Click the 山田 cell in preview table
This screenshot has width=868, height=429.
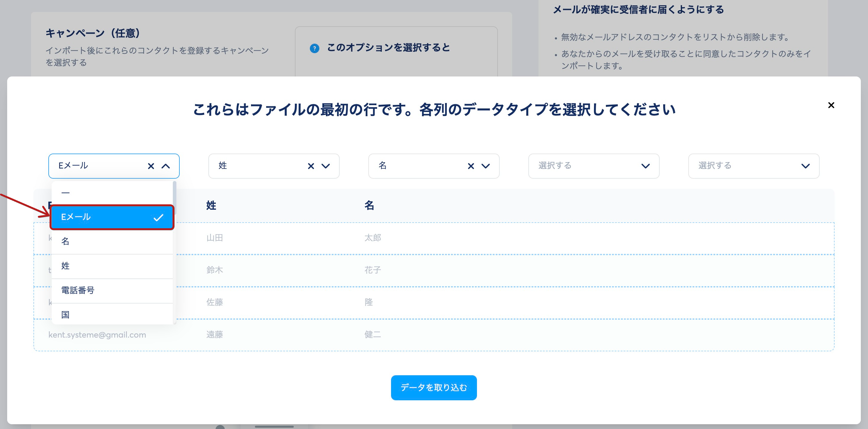pyautogui.click(x=215, y=238)
